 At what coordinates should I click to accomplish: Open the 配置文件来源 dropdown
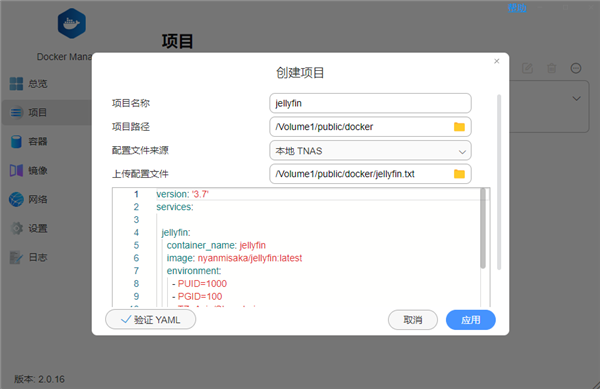370,151
